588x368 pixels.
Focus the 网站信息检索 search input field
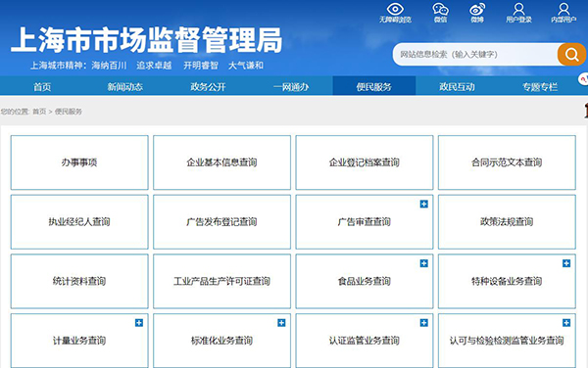point(475,54)
